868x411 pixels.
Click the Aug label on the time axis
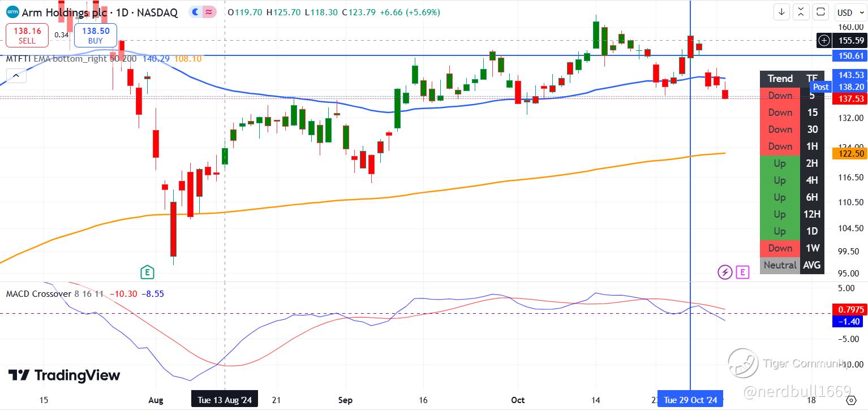[156, 400]
